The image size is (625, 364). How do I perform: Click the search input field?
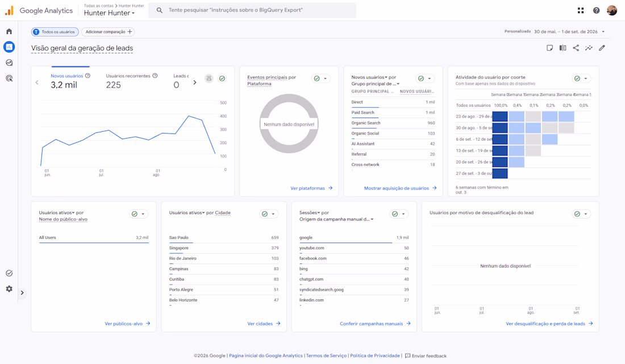pos(252,10)
